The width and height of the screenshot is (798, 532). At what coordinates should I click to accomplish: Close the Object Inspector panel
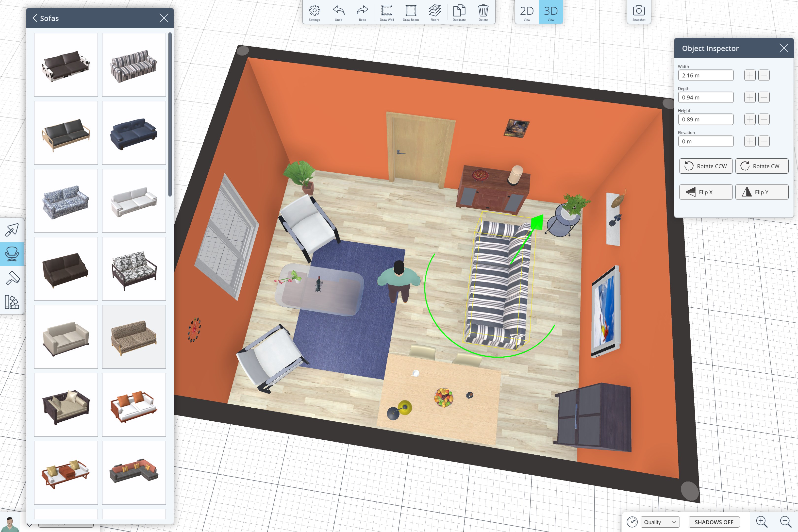(784, 48)
